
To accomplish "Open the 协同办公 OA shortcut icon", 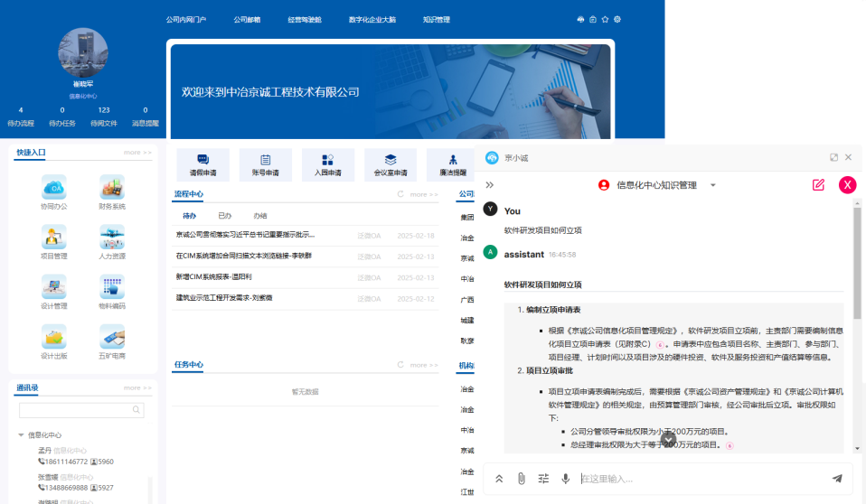I will pos(54,187).
